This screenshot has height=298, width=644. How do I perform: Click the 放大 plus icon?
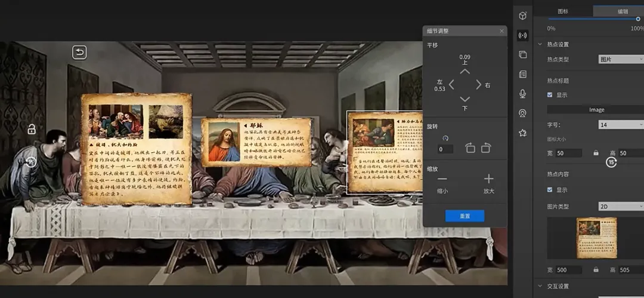point(488,179)
